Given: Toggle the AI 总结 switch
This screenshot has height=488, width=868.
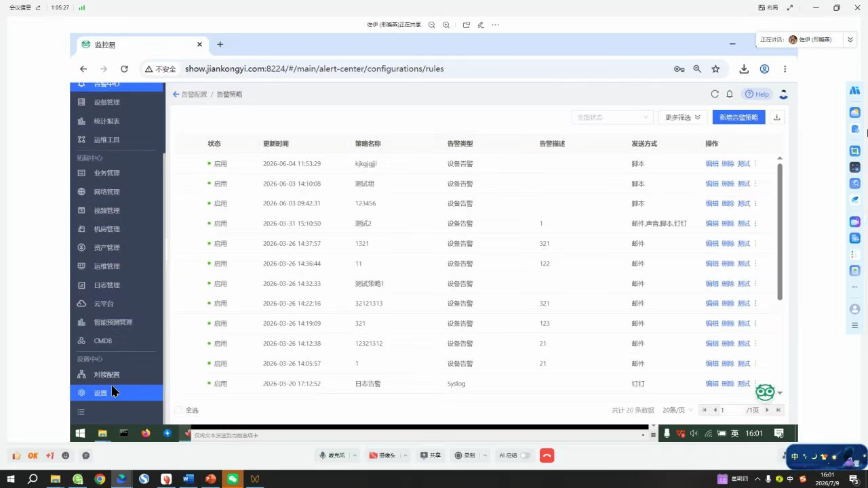Looking at the screenshot, I should point(525,455).
